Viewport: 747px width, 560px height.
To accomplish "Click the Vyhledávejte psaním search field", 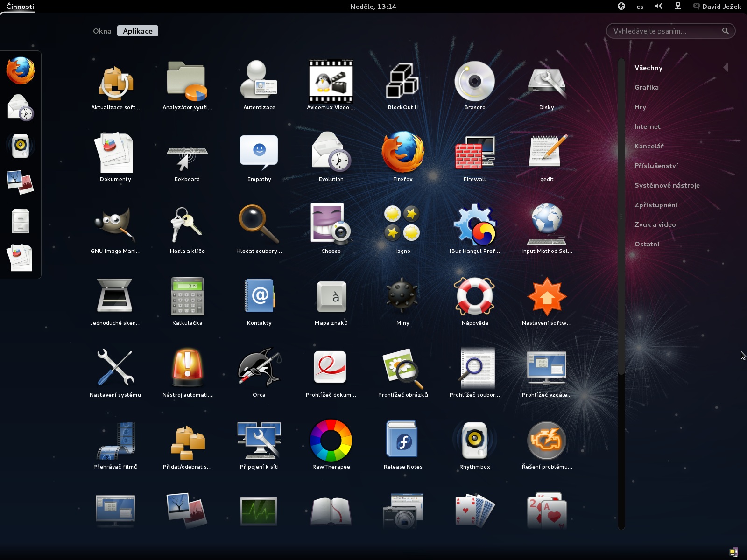I will (x=670, y=31).
